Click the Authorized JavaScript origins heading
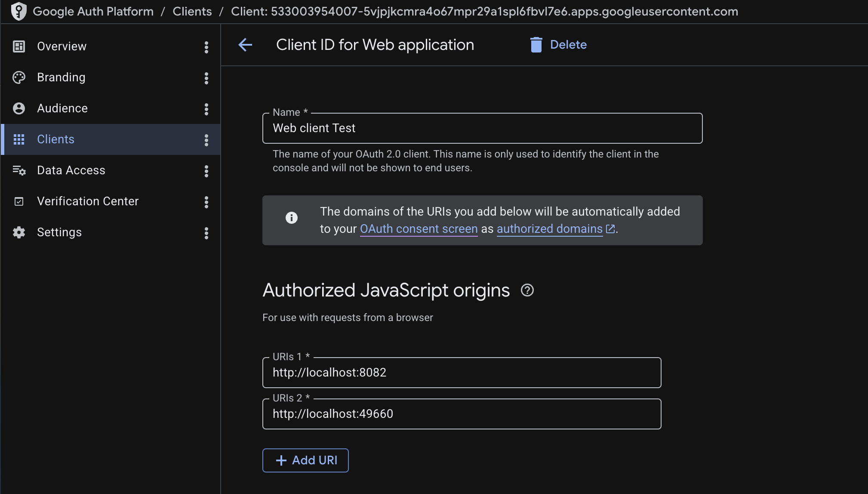Viewport: 868px width, 494px height. (386, 290)
